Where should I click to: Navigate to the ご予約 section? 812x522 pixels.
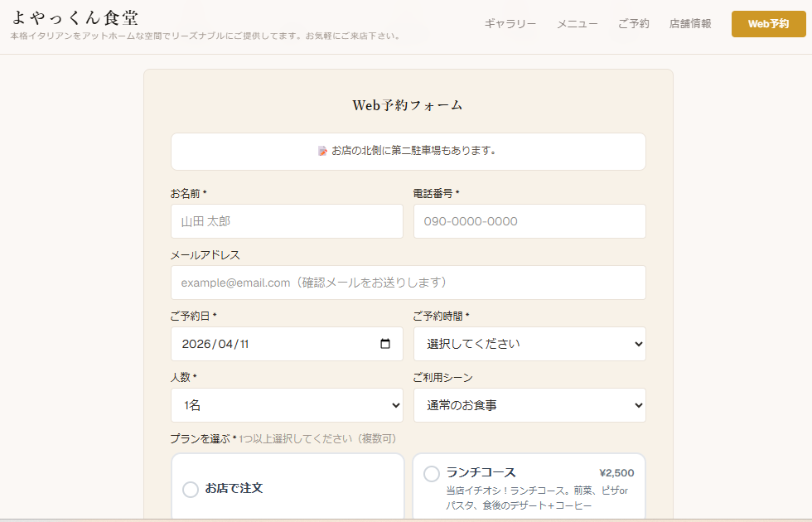pyautogui.click(x=634, y=24)
